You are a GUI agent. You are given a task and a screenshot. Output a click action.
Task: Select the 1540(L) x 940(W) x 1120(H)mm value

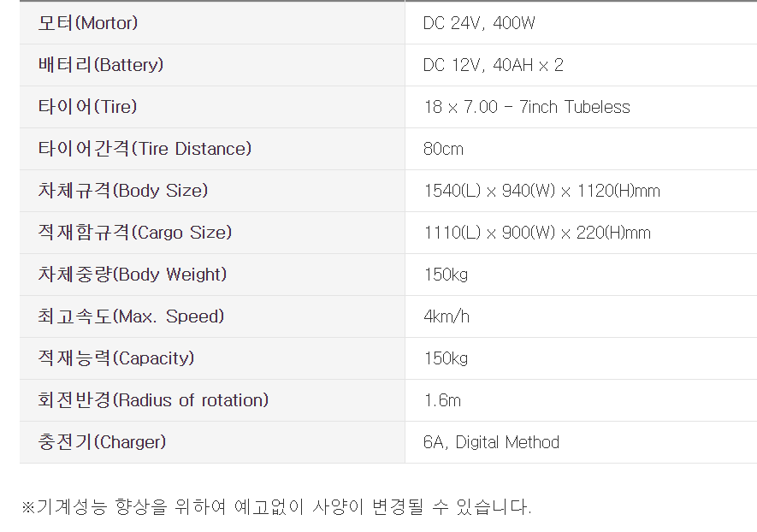(541, 191)
